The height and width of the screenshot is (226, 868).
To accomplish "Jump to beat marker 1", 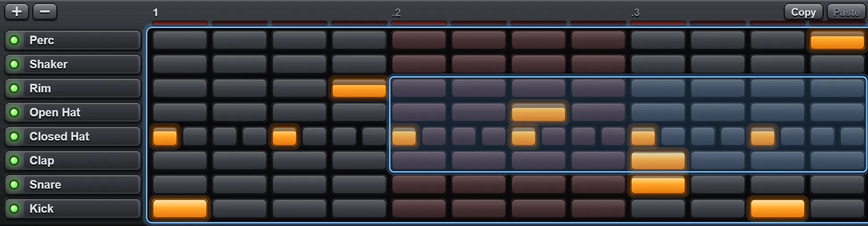I will pyautogui.click(x=155, y=12).
